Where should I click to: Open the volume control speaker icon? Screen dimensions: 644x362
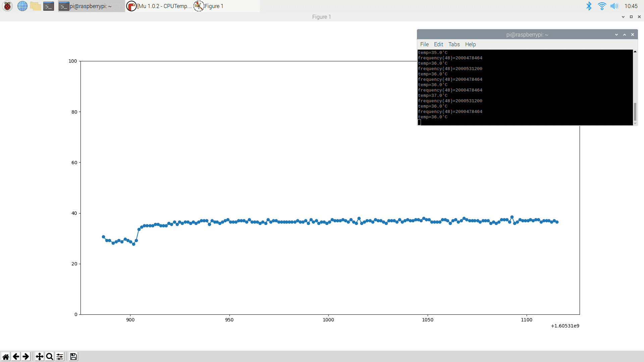(x=614, y=6)
